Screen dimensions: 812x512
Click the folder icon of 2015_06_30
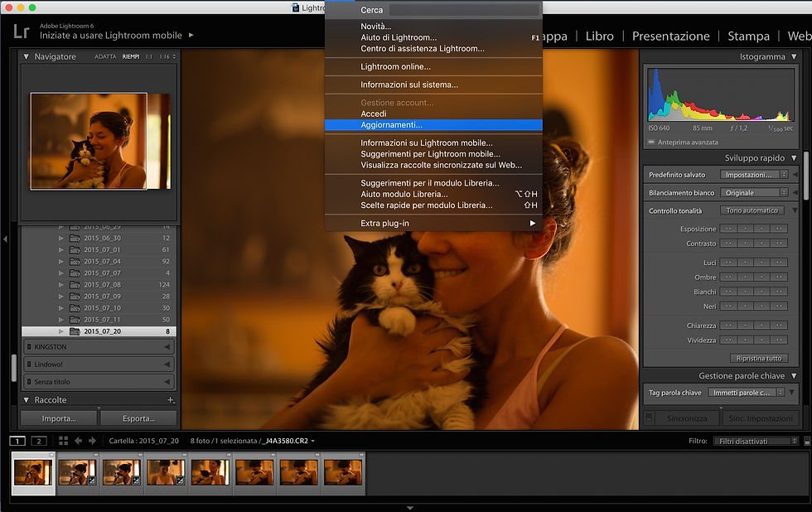(x=75, y=238)
